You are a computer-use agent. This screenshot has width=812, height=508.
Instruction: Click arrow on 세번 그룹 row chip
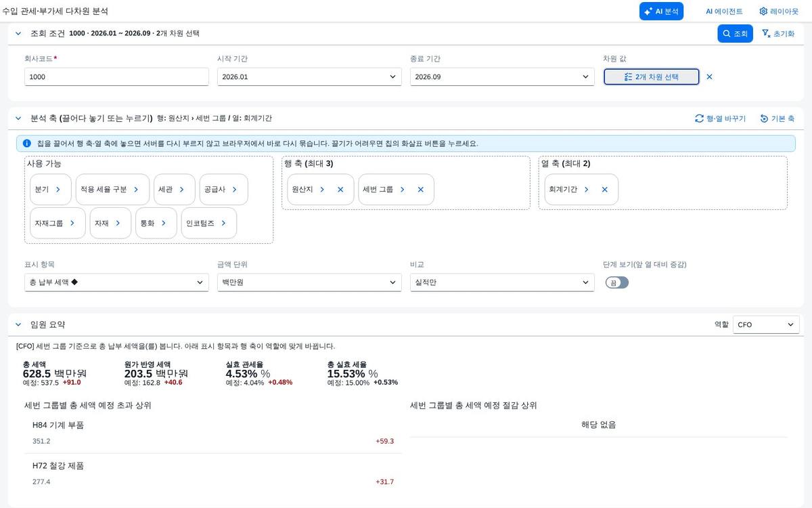402,190
